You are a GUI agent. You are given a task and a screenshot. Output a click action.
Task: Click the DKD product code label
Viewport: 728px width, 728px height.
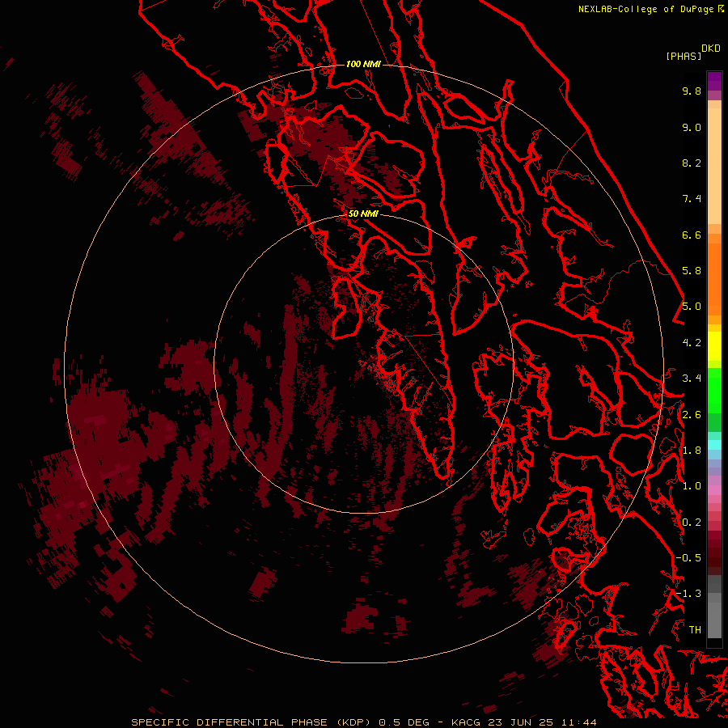[x=711, y=49]
